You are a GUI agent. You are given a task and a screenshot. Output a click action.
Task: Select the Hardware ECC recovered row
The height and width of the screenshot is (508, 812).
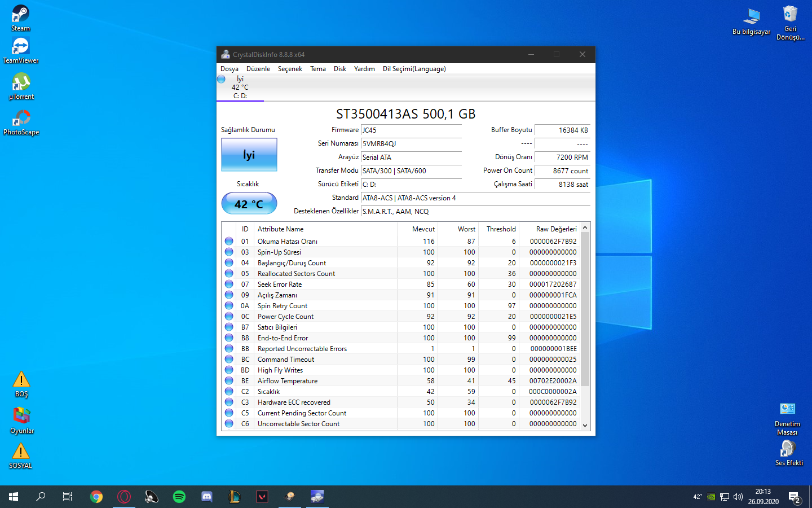[401, 402]
